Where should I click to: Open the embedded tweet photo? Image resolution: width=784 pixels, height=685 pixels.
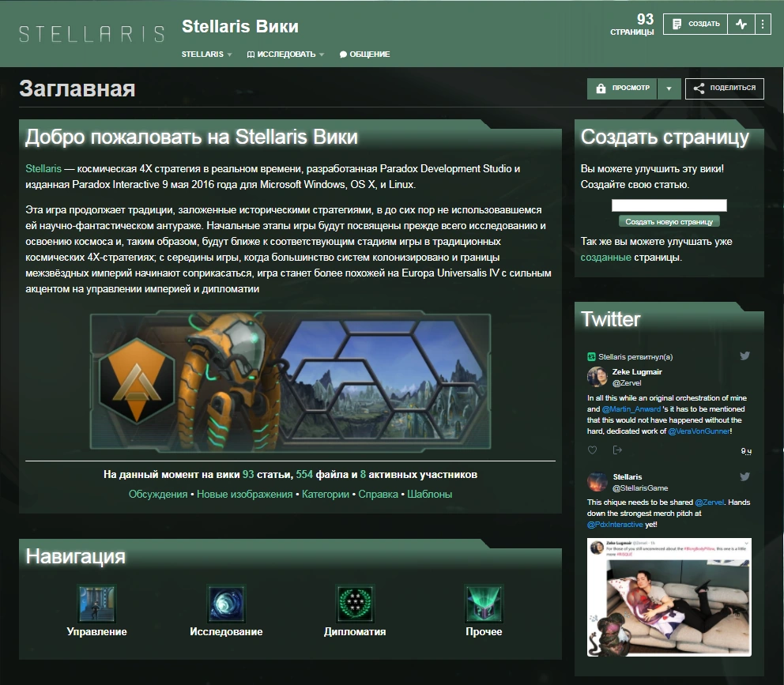pyautogui.click(x=669, y=597)
